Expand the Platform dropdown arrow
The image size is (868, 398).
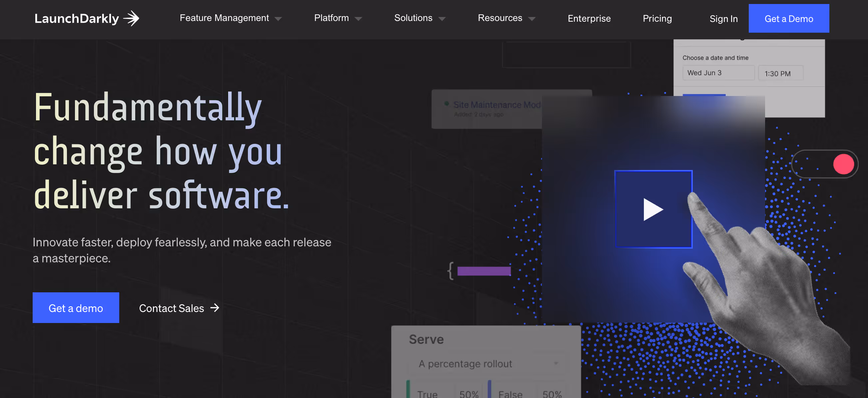(358, 19)
